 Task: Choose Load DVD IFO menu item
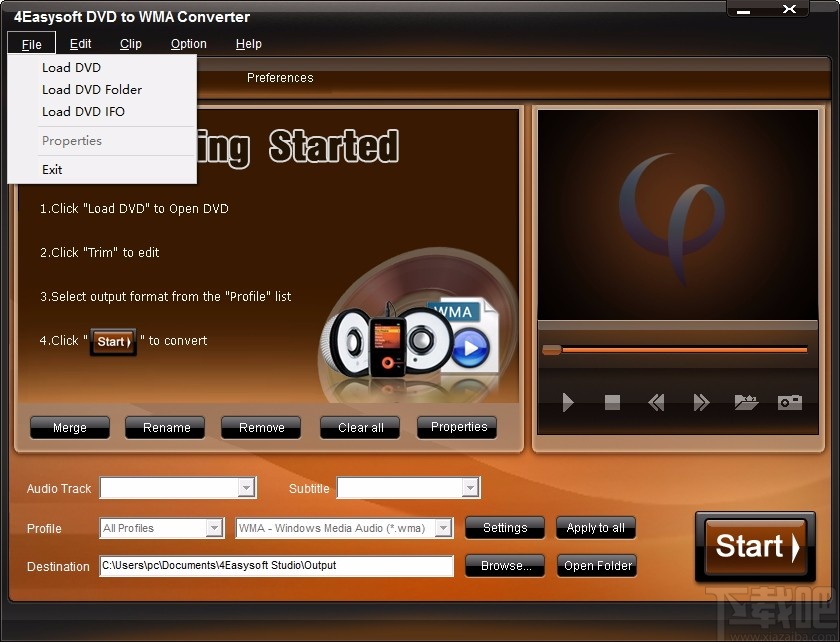point(83,111)
